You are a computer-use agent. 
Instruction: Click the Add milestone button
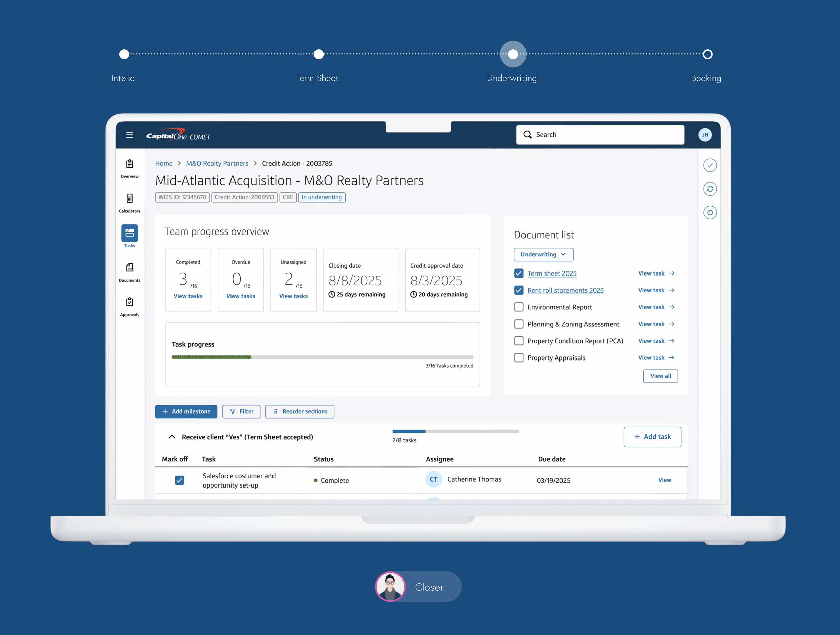click(x=186, y=411)
